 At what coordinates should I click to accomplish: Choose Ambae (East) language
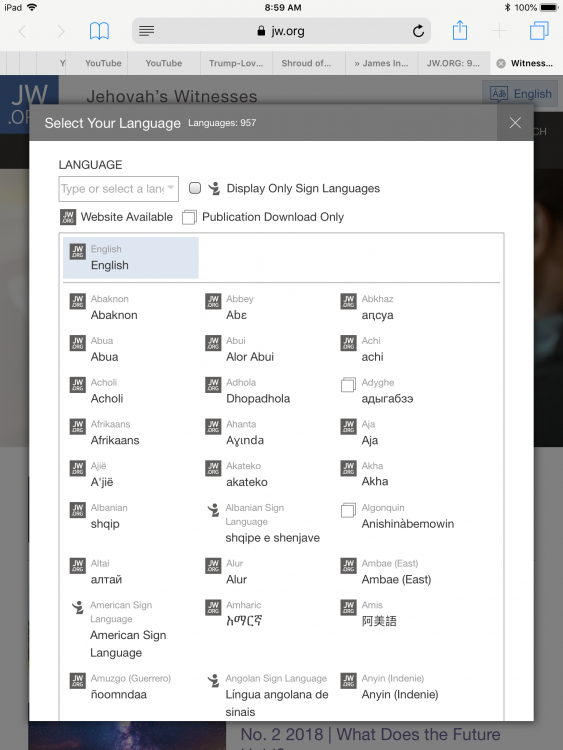tap(396, 579)
